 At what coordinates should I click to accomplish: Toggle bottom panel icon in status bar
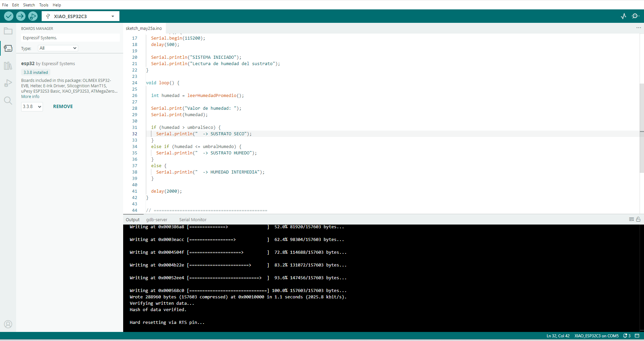point(637,336)
